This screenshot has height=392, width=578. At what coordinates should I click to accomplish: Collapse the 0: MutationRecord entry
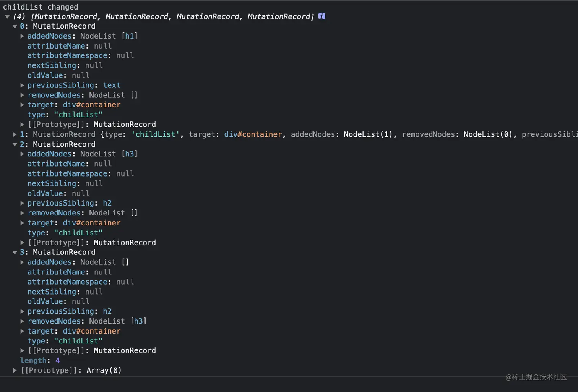[15, 26]
